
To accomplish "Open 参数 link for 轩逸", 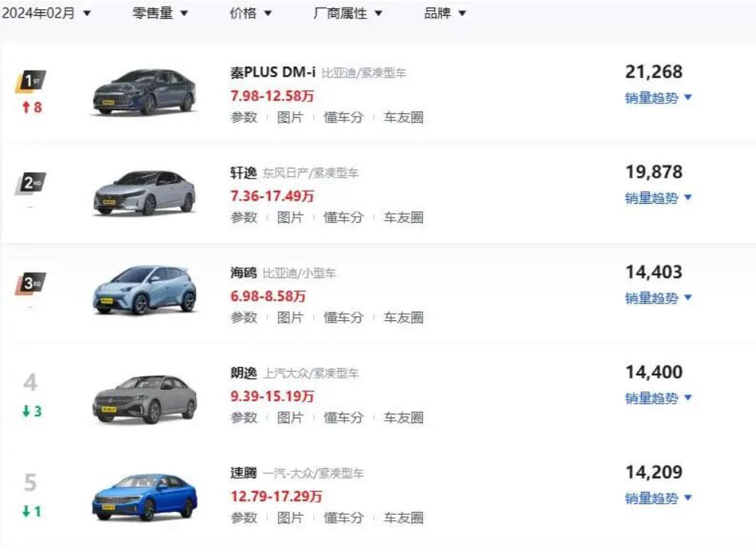I will [244, 218].
